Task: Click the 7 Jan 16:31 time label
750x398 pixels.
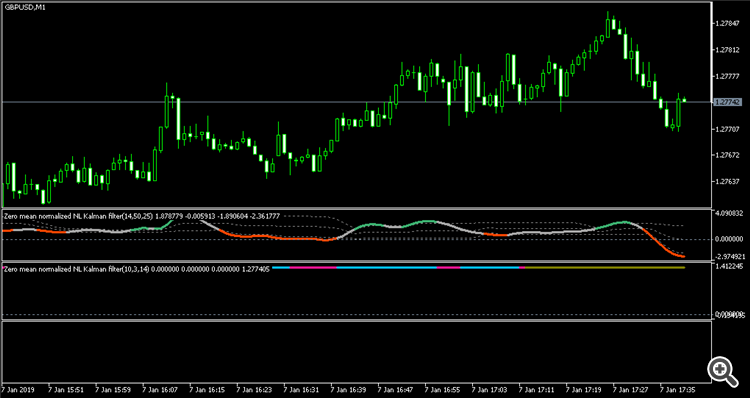Action: 300,390
